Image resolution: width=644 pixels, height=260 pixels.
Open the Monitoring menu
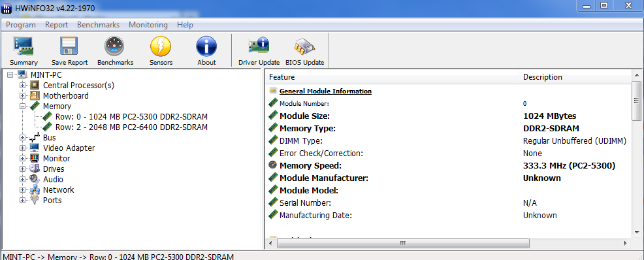[x=148, y=25]
